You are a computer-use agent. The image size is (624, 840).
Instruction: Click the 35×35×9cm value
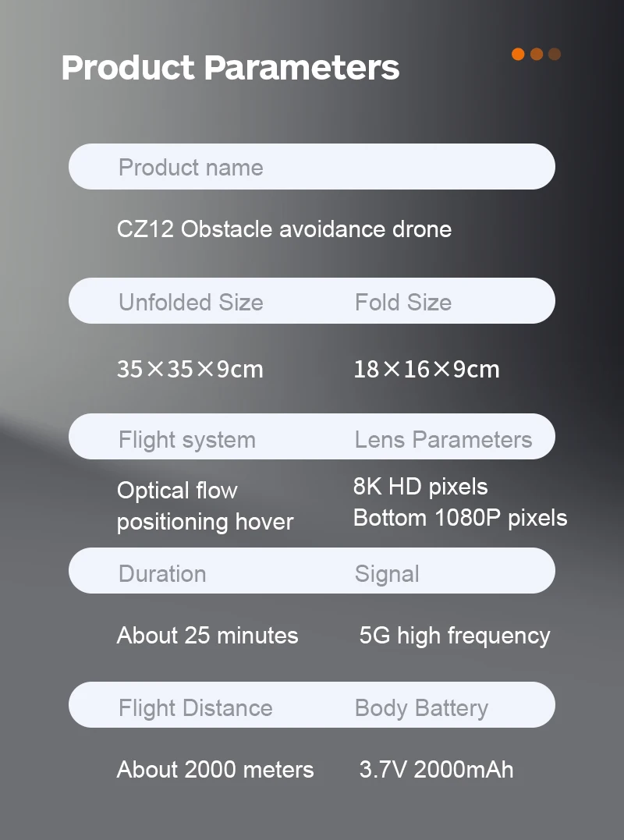190,369
